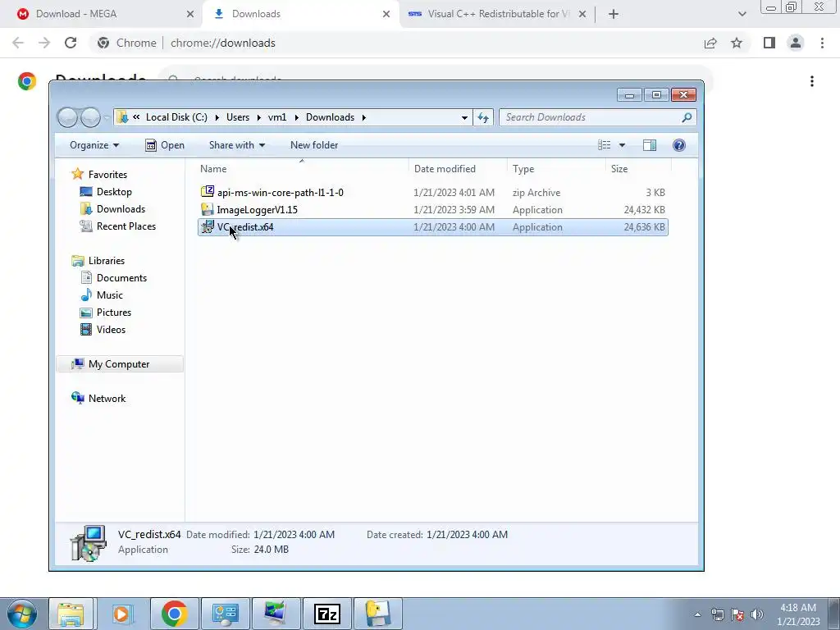Viewport: 840px width, 630px height.
Task: Open Windows Explorer from taskbar
Action: [x=71, y=614]
